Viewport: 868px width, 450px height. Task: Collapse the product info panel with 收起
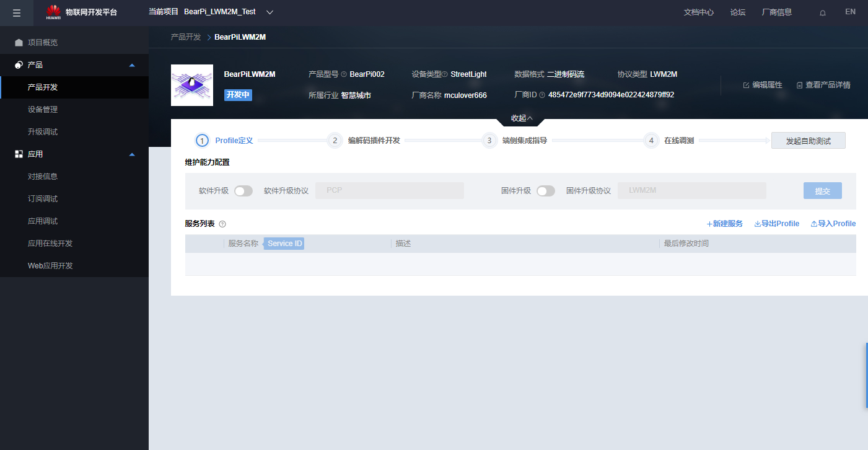click(522, 118)
